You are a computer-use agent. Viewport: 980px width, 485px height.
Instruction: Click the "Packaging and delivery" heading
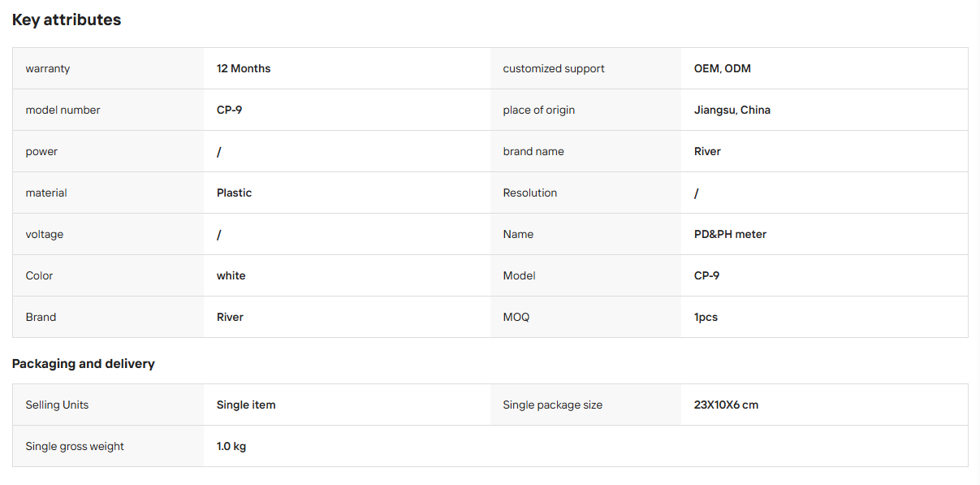(84, 364)
